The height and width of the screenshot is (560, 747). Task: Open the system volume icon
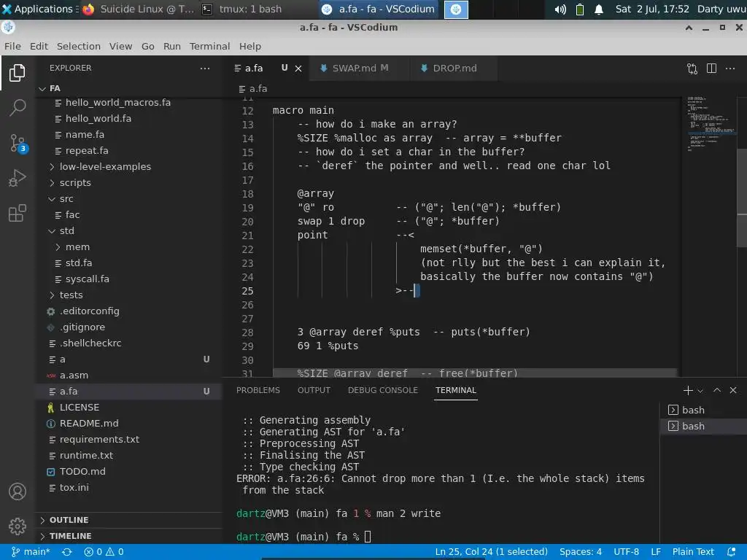tap(560, 9)
